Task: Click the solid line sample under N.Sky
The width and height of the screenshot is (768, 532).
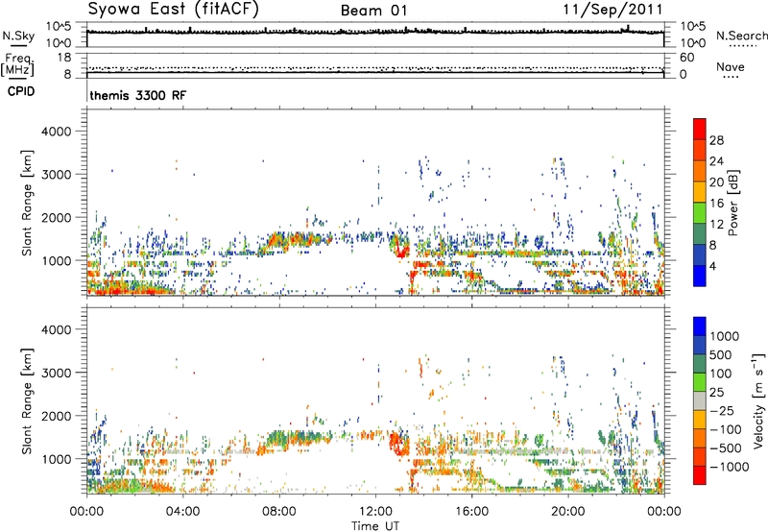Action: click(x=18, y=46)
